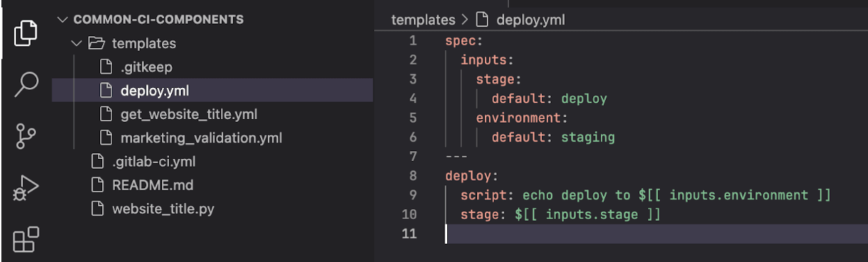Click the 'inputs:' key in the editor
This screenshot has width=868, height=262.
coord(487,60)
